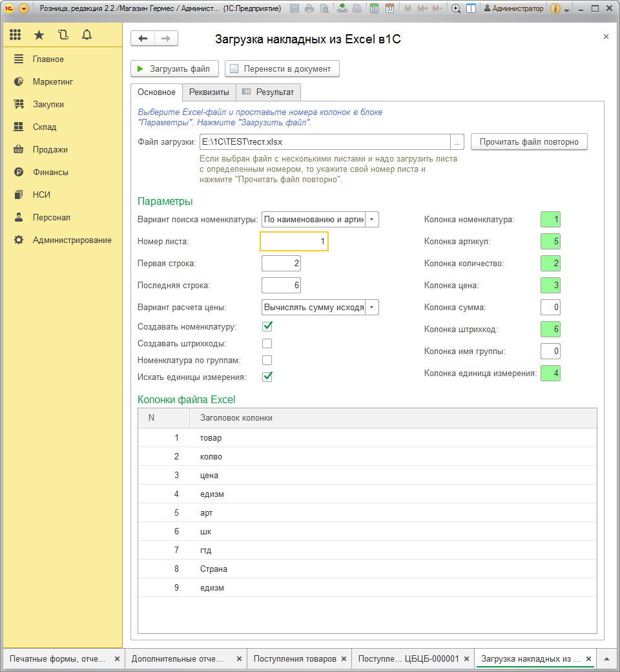The image size is (620, 672).
Task: Open the Закупки section
Action: pyautogui.click(x=62, y=104)
